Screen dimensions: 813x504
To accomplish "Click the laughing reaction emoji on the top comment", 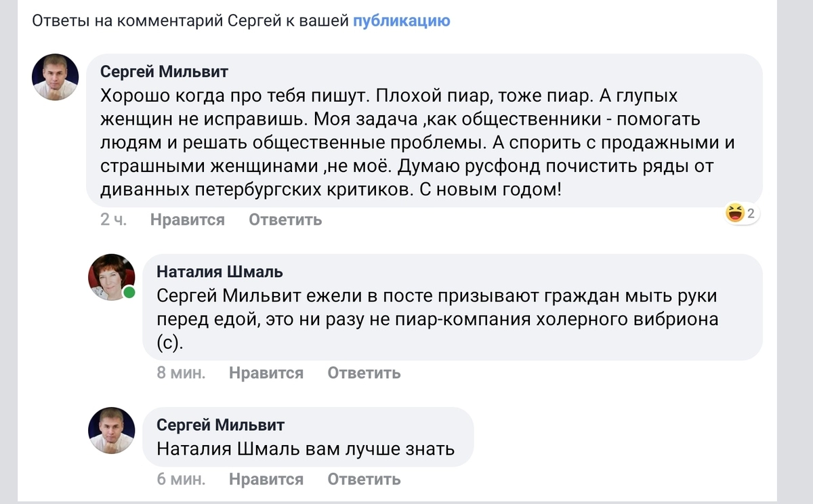I will pyautogui.click(x=734, y=214).
